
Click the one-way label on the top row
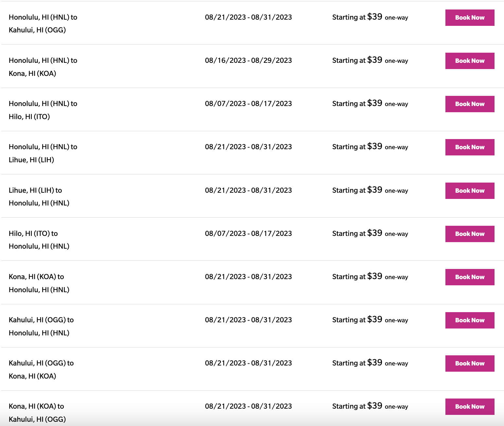(x=397, y=18)
